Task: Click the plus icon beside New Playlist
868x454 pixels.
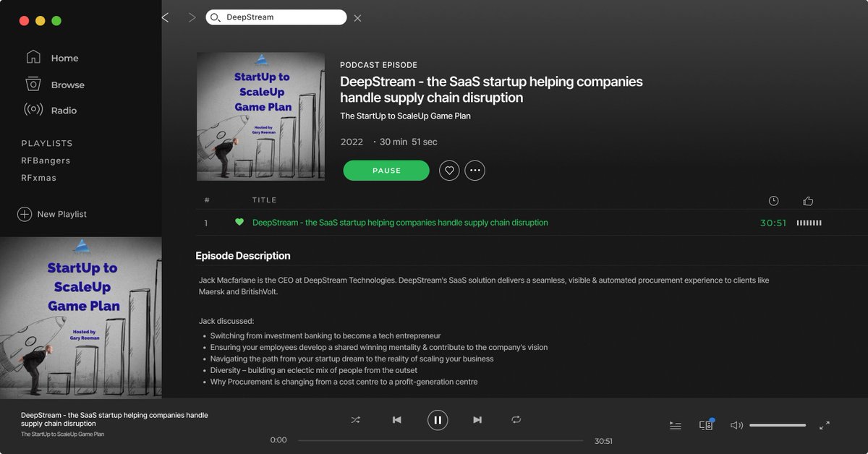Action: [x=25, y=214]
